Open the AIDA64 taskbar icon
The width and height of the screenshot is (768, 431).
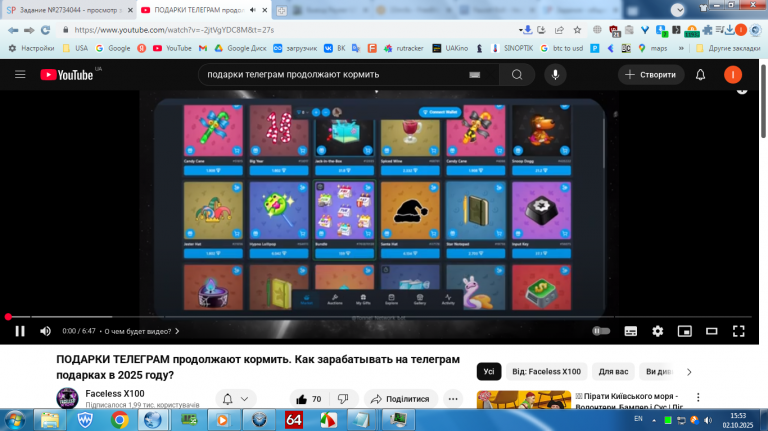tap(293, 420)
